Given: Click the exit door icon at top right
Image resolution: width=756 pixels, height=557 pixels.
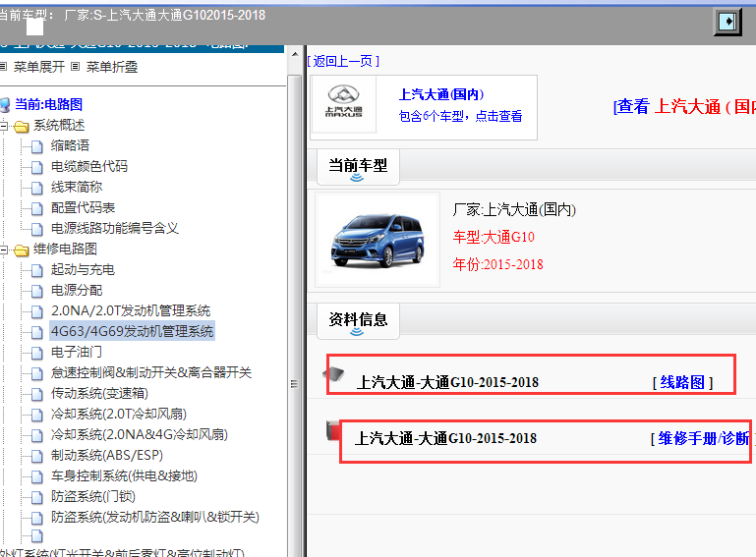Looking at the screenshot, I should [727, 22].
